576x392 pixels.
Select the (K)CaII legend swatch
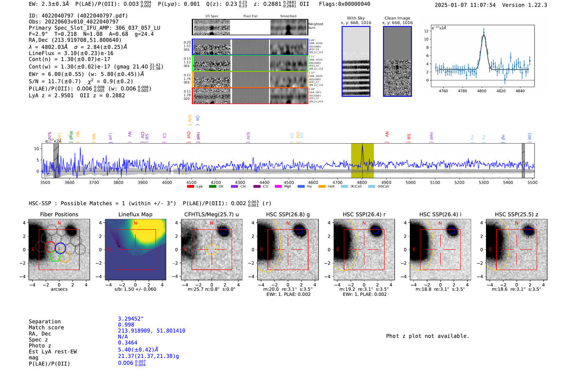[x=345, y=186]
